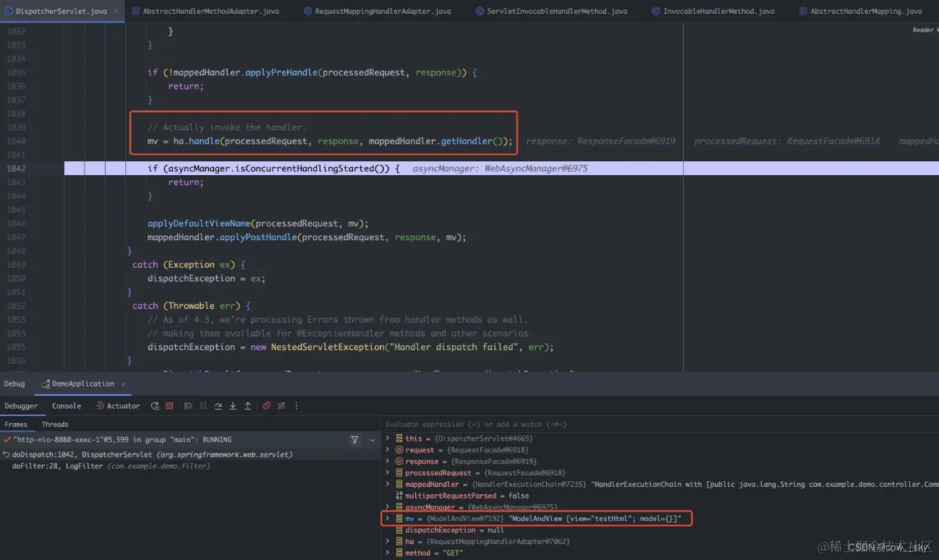This screenshot has height=560, width=939.
Task: Click the 'Debug' tool window label
Action: point(14,384)
